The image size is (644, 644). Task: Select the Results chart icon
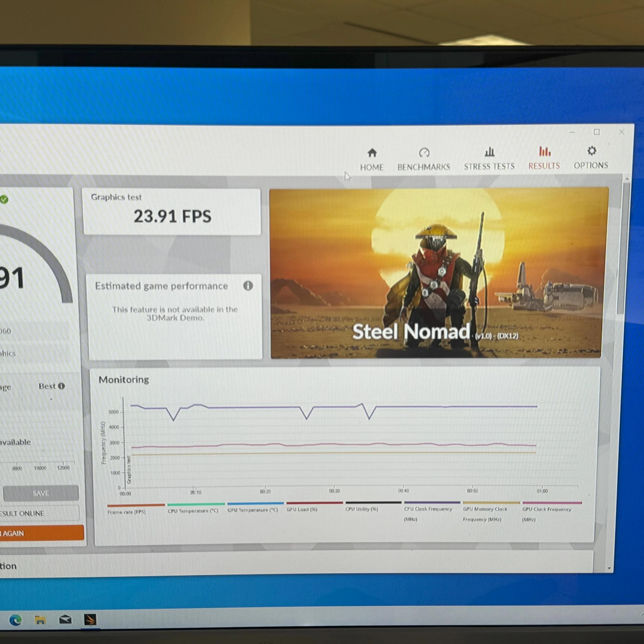pos(545,151)
